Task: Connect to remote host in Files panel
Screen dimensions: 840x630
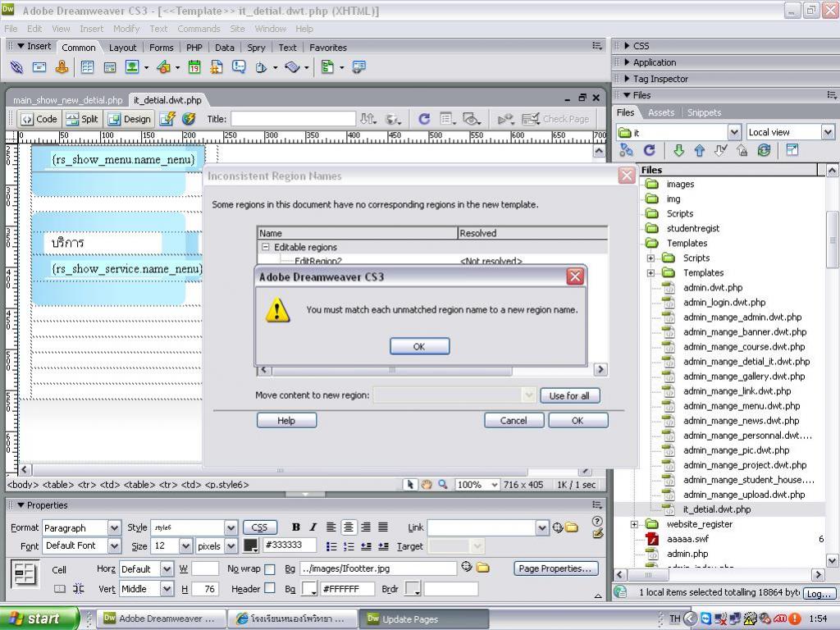Action: coord(626,151)
